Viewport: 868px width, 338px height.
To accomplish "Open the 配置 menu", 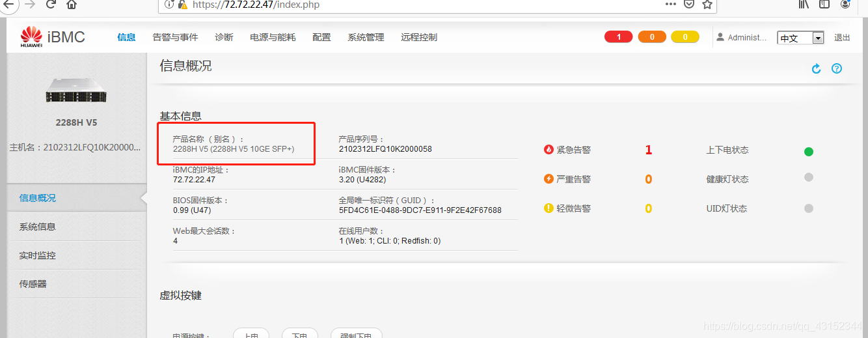I will click(x=321, y=37).
